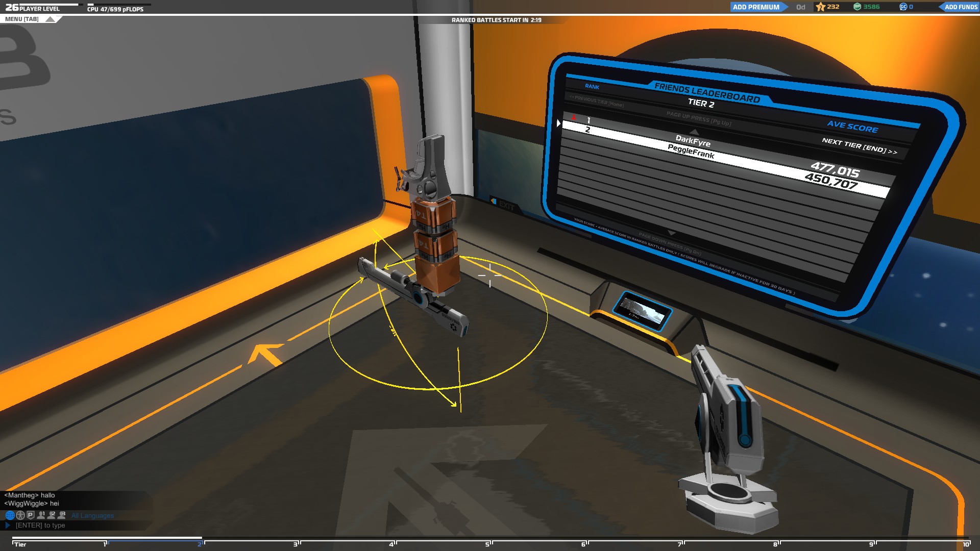Screen dimensions: 980x551
Task: Select the global chat globe icon
Action: (x=10, y=515)
